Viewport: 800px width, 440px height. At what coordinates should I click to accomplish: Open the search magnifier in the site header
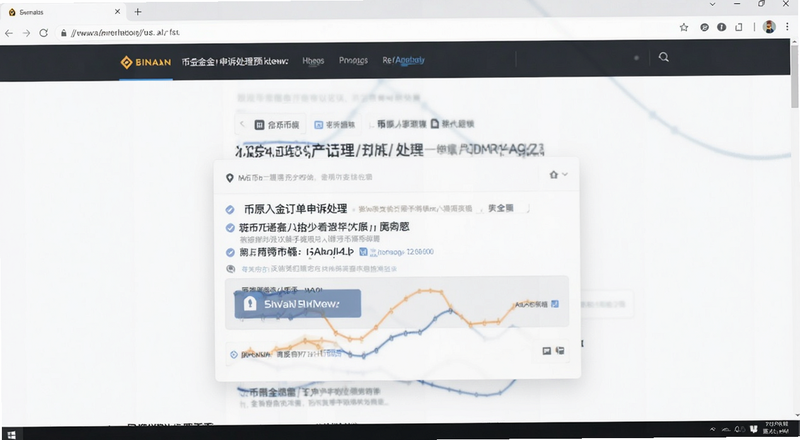pos(663,57)
